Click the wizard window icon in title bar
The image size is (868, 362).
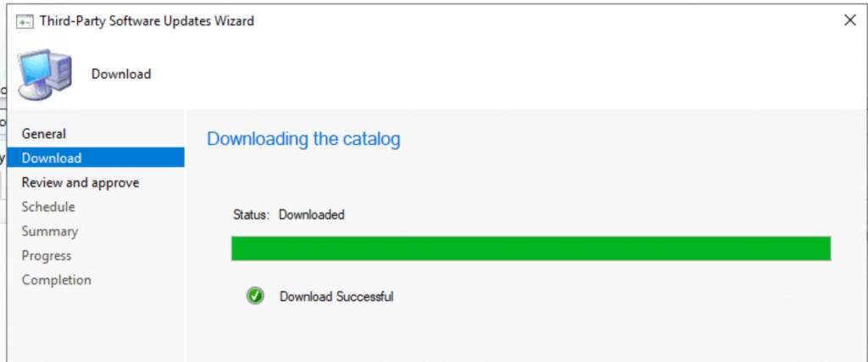click(24, 21)
